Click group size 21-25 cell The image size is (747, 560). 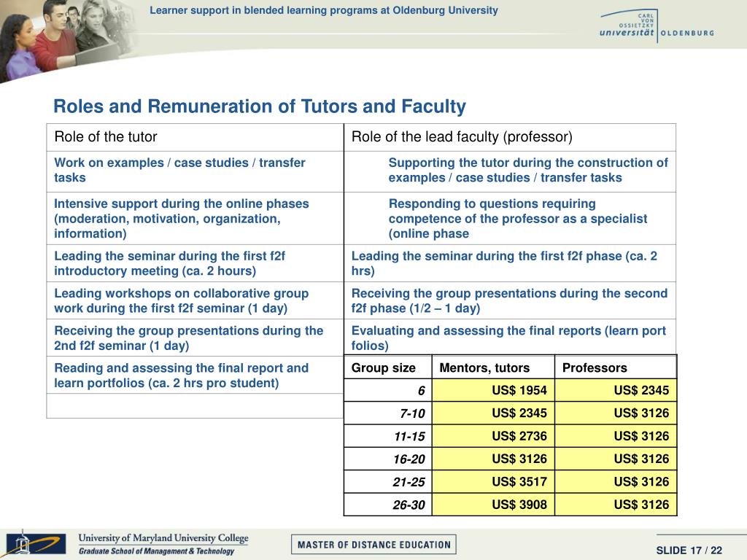(388, 482)
